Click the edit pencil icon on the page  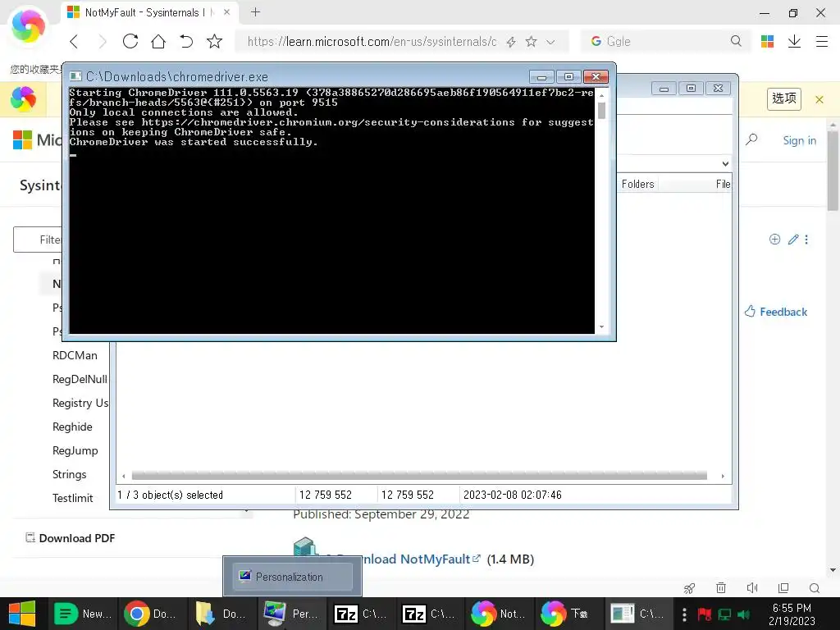793,240
